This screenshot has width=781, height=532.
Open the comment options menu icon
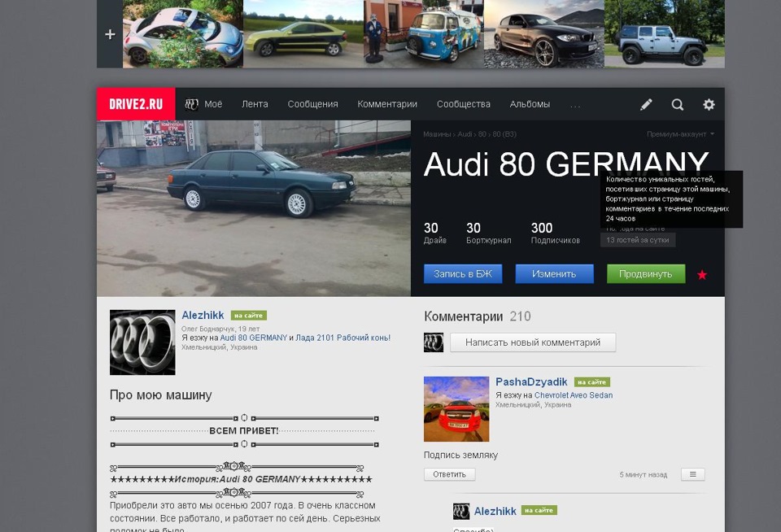pos(693,474)
